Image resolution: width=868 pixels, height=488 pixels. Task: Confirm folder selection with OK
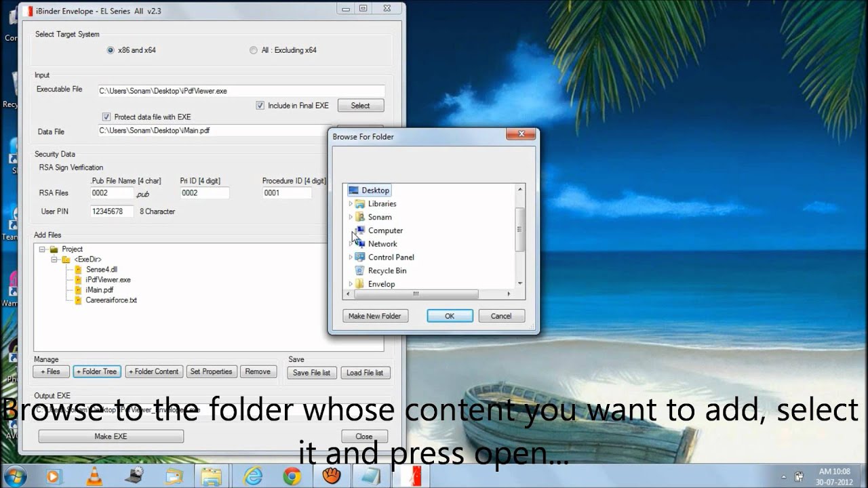pyautogui.click(x=450, y=316)
